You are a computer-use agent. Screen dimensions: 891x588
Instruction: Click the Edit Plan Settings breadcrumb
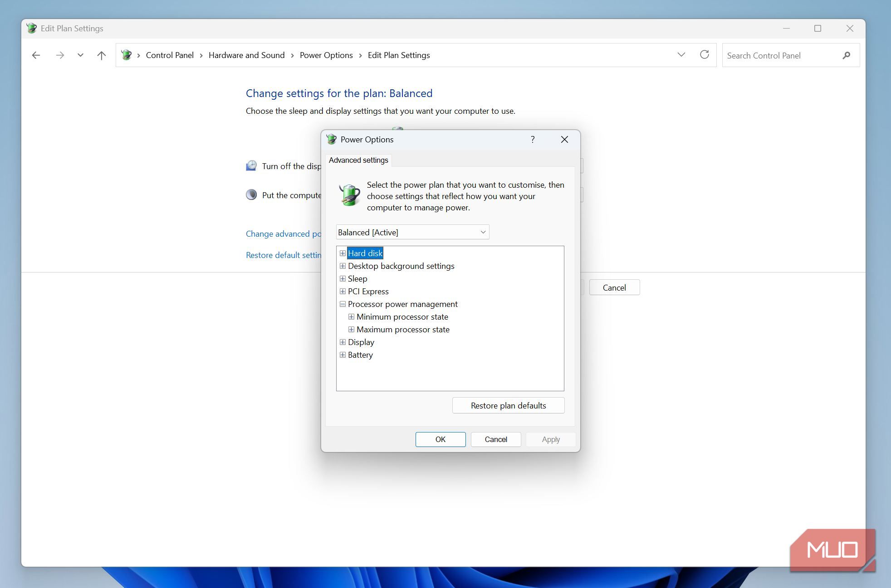coord(399,55)
